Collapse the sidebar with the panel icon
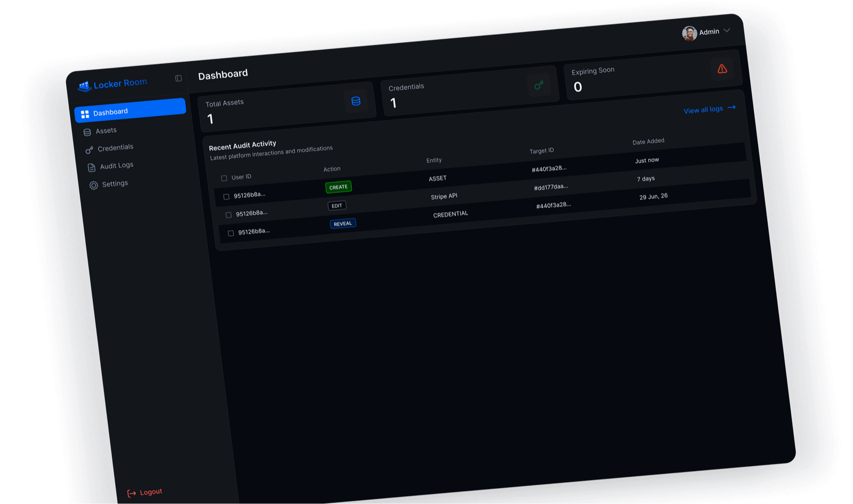This screenshot has width=853, height=504. point(179,78)
